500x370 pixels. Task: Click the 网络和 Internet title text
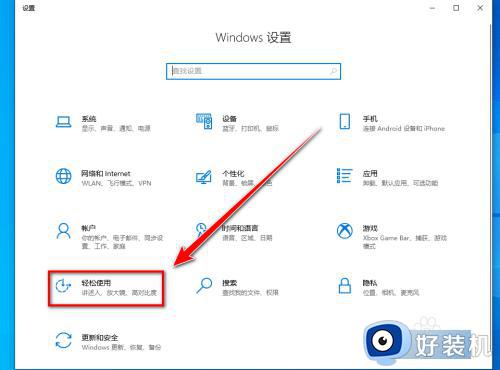(x=106, y=173)
